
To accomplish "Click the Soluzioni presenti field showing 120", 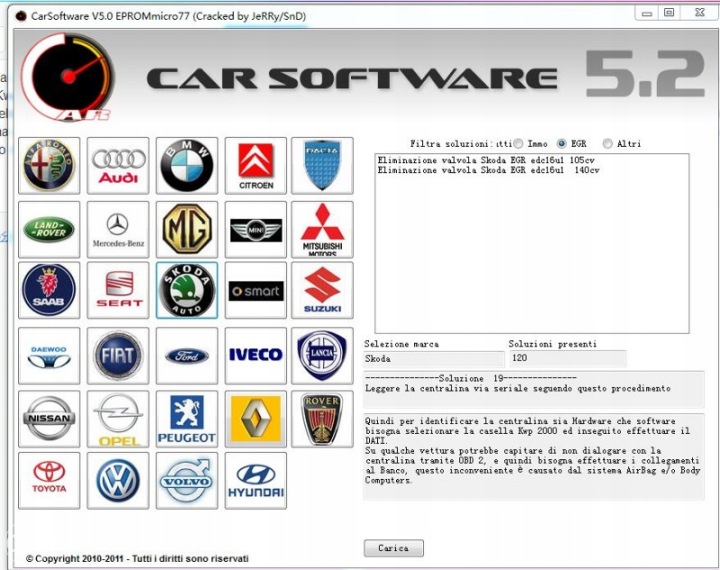I will [566, 358].
